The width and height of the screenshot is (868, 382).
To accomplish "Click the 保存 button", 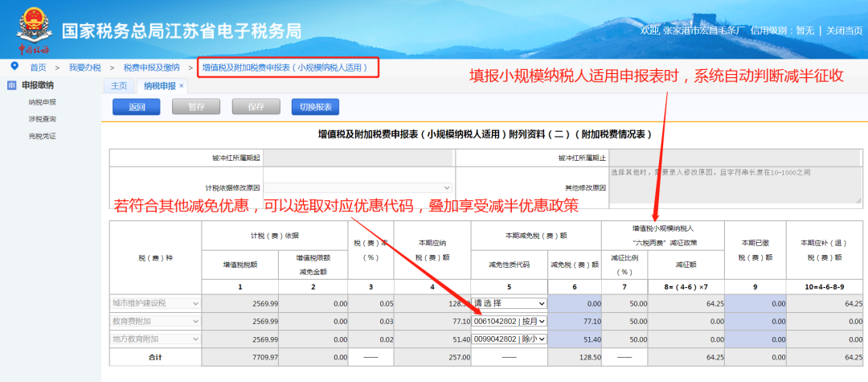I will tap(256, 107).
